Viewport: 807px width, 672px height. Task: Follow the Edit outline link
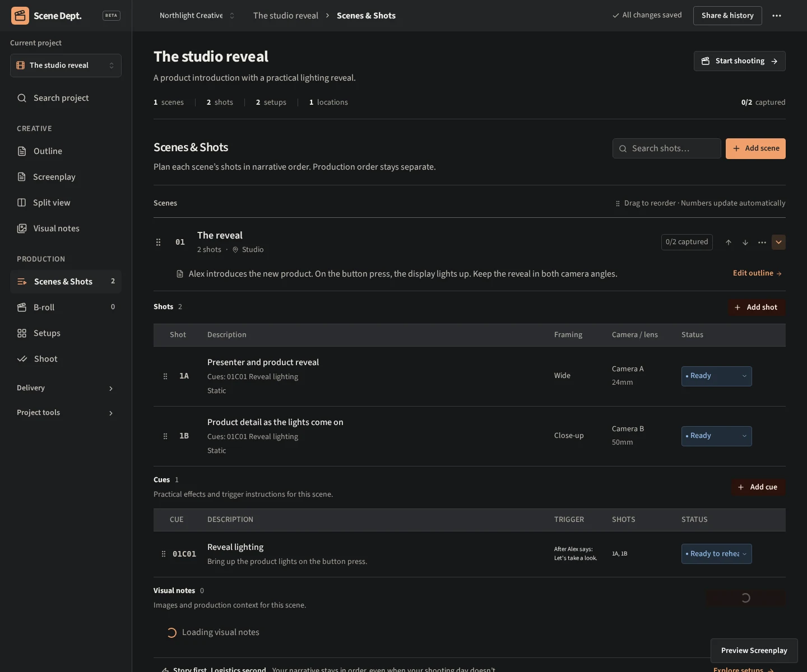click(757, 273)
